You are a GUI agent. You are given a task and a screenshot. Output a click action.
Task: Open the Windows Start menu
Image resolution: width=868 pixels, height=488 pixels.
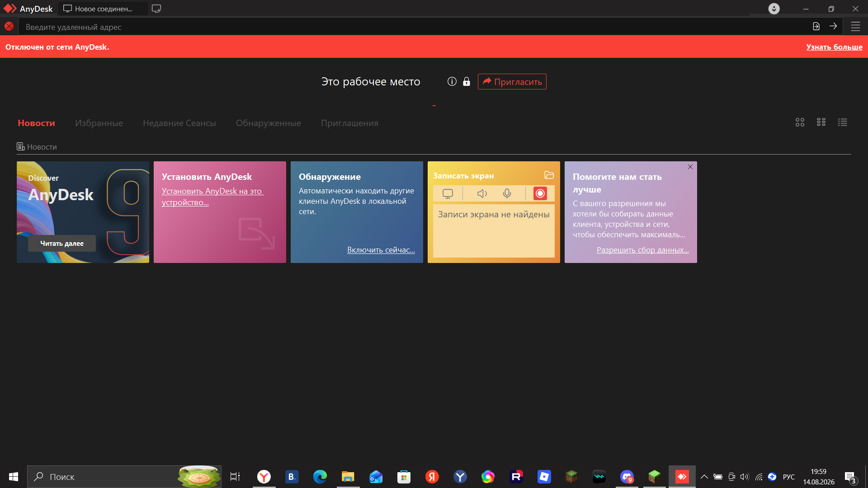click(x=14, y=477)
